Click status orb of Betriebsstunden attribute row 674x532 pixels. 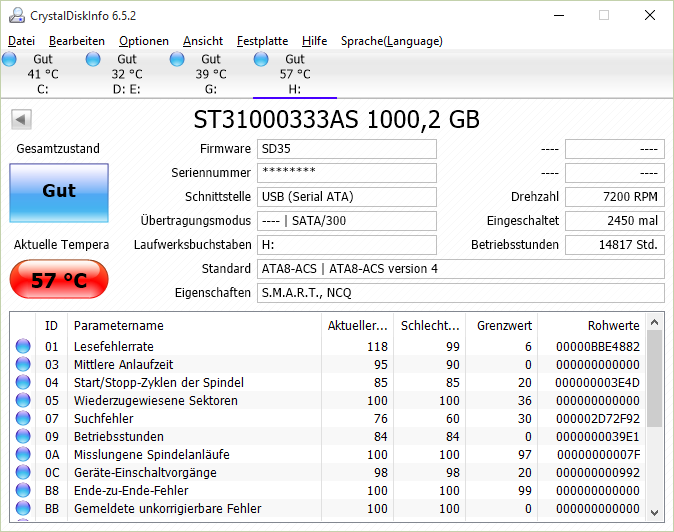click(x=23, y=436)
